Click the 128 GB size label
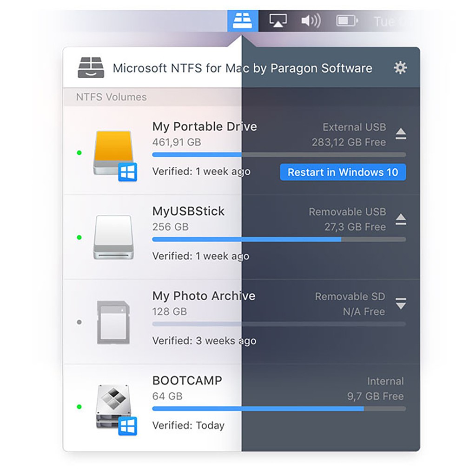 click(169, 311)
